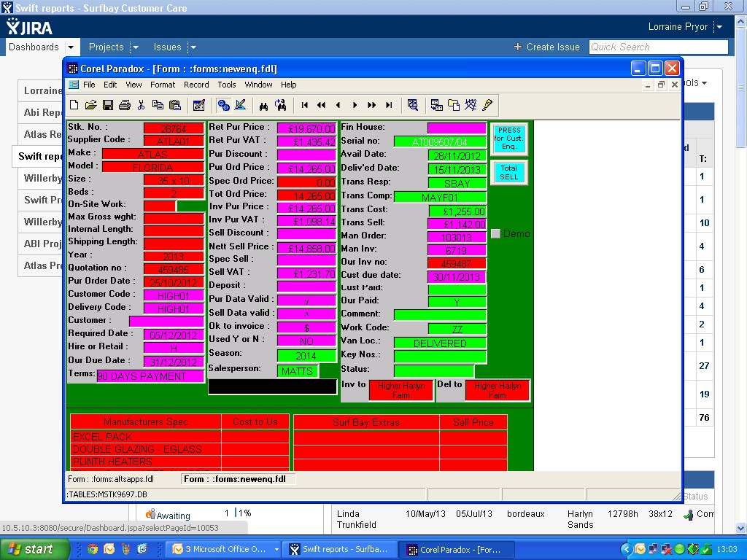
Task: Go to last record using toolbar arrow
Action: pos(389,105)
